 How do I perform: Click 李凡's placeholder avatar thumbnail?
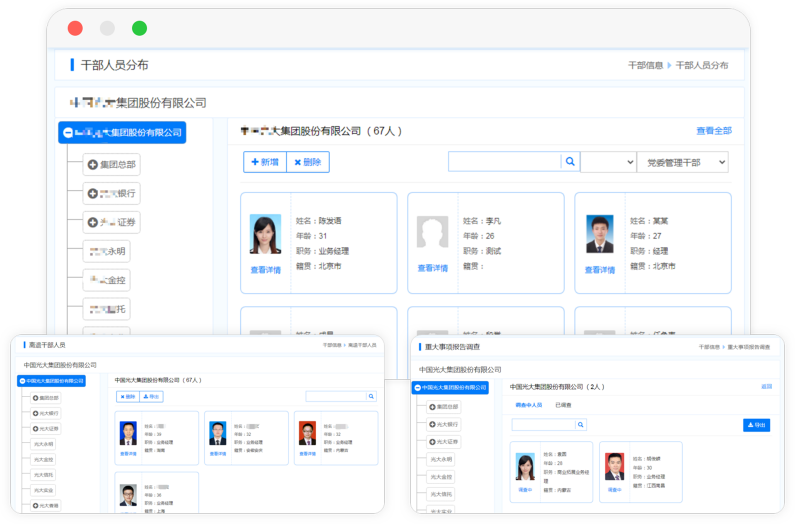[432, 234]
